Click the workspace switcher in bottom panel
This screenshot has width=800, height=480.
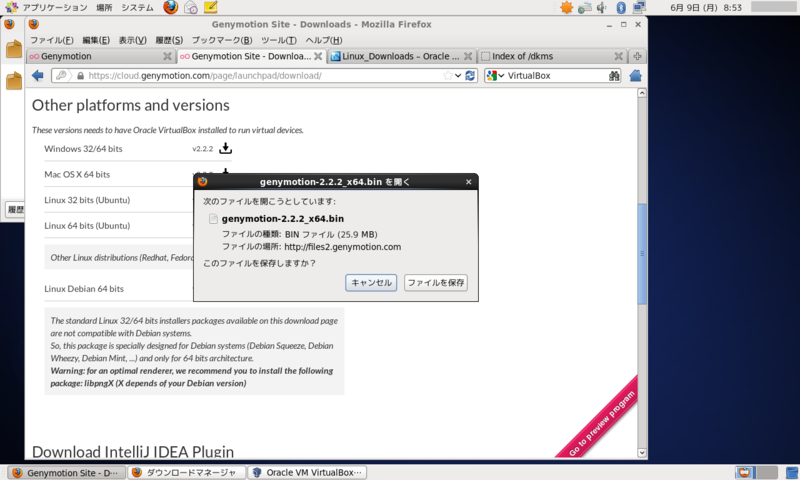(x=756, y=472)
